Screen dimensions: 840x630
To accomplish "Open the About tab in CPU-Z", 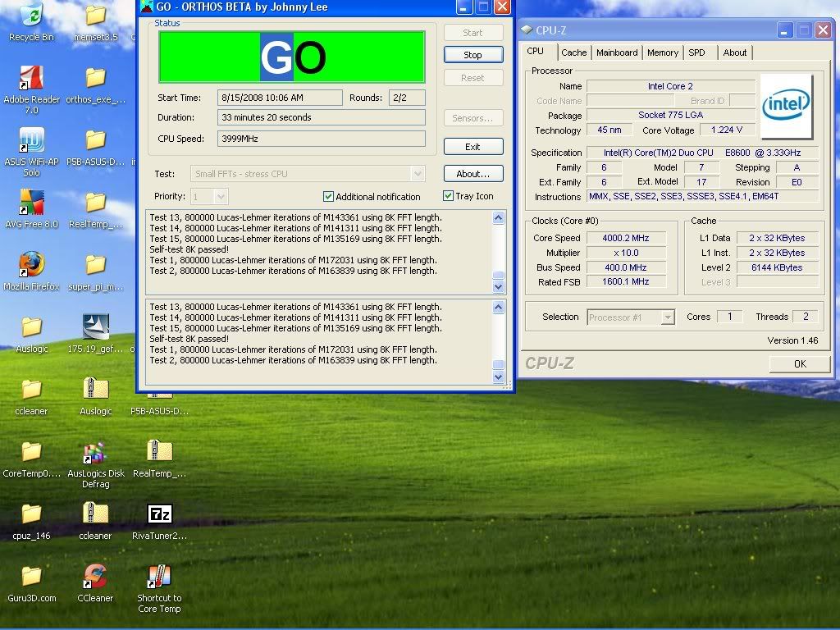I will 734,52.
